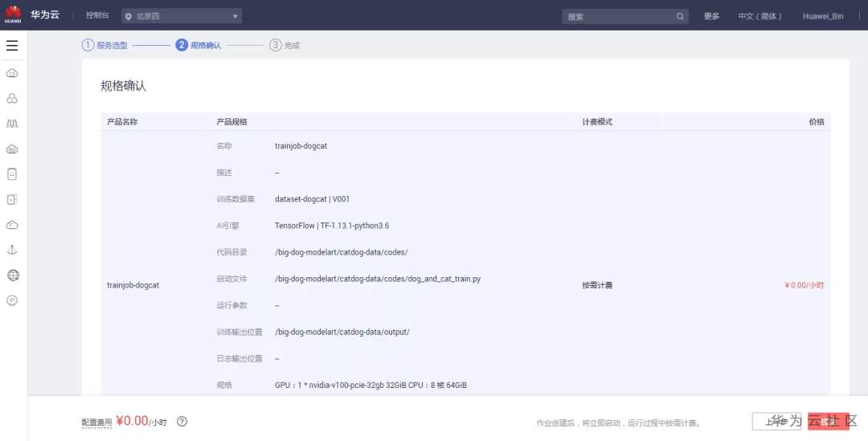Click the ¥0.00/小时 price cell in table
Viewport: 868px width, 441px height.
(x=805, y=285)
